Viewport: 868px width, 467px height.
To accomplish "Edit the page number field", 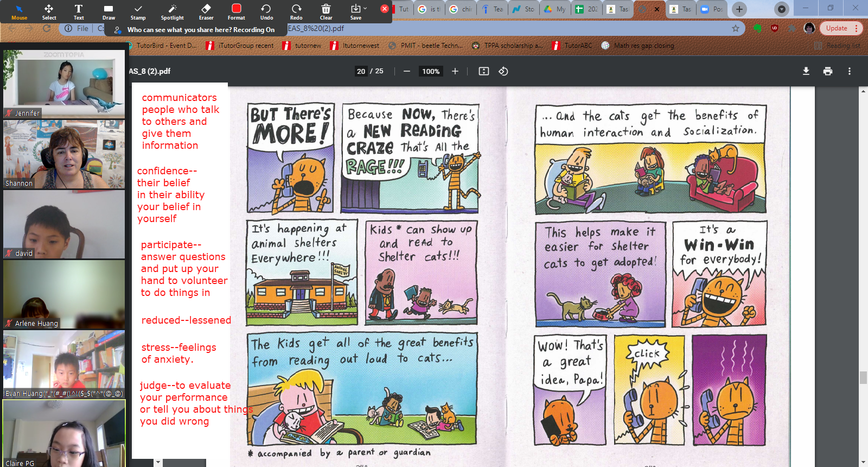I will (x=361, y=71).
